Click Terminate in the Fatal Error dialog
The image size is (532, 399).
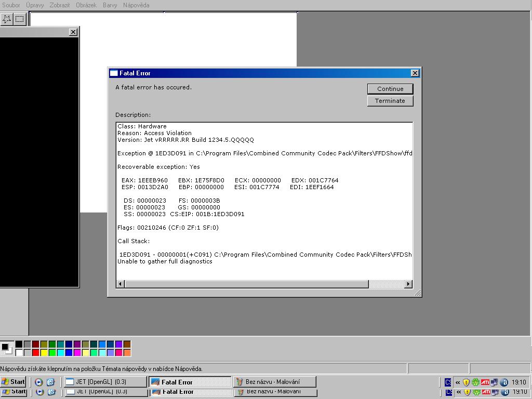(x=390, y=101)
